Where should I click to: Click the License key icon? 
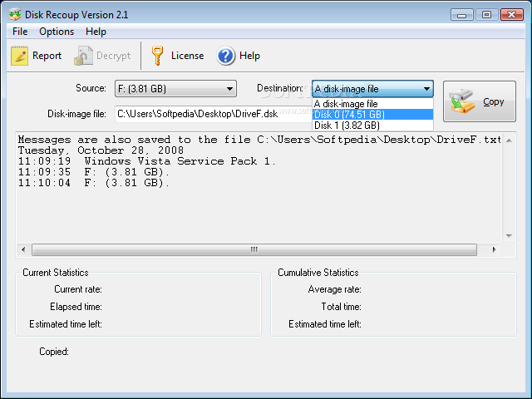(157, 56)
